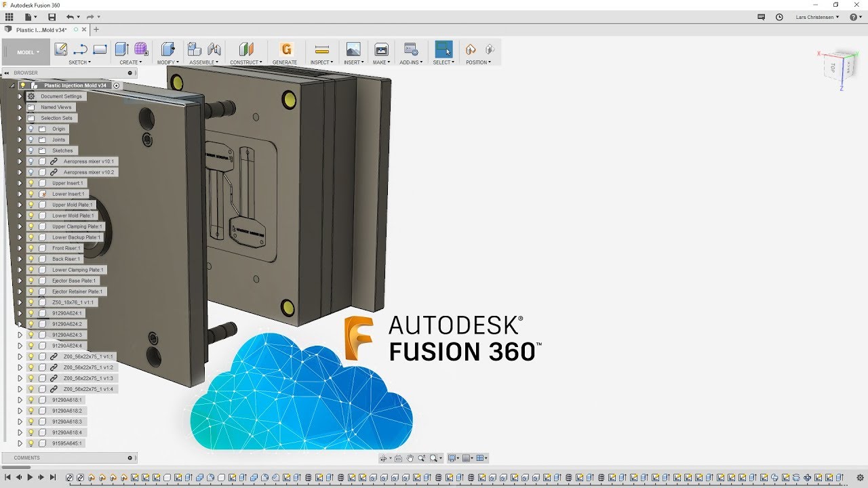The image size is (868, 488).
Task: Click the Offset Plane construct icon
Action: [x=246, y=49]
